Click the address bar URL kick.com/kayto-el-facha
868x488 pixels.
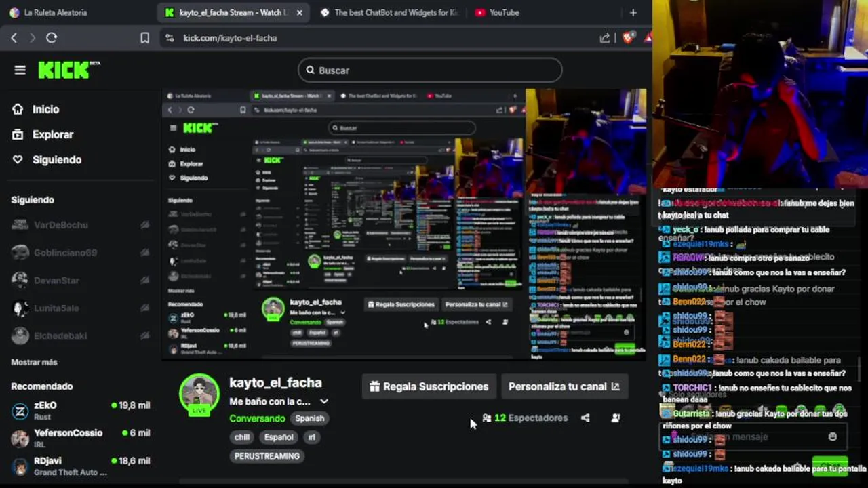pos(230,38)
